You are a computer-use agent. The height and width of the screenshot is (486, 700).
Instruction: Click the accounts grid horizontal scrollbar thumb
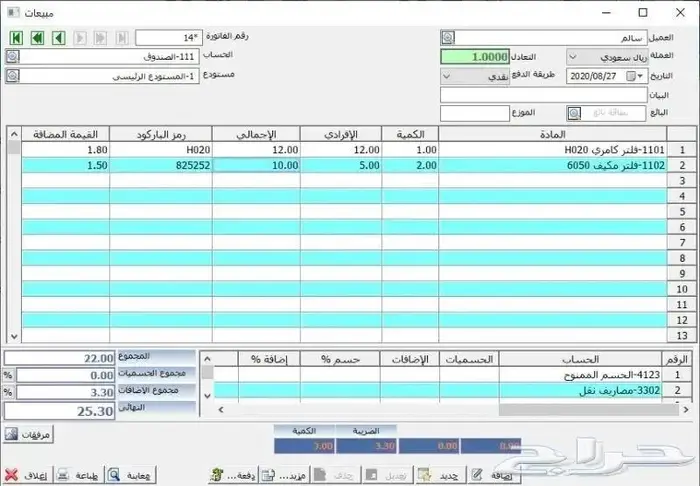pos(590,410)
